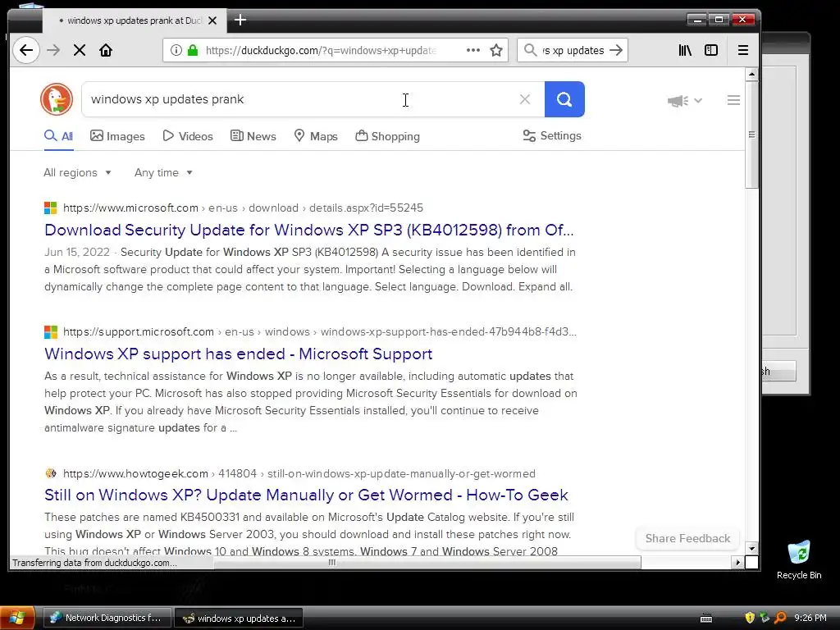Screen dimensions: 840x630
Task: Click the browser forward arrow
Action: (x=53, y=50)
